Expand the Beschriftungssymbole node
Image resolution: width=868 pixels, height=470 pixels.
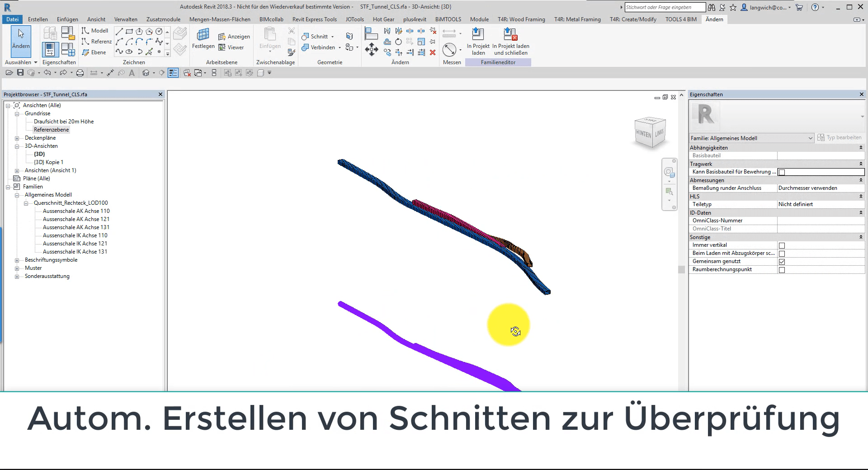(x=17, y=260)
